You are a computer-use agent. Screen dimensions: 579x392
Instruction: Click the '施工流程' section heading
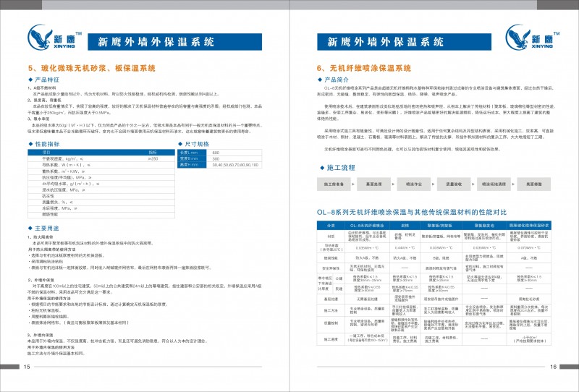click(x=337, y=168)
